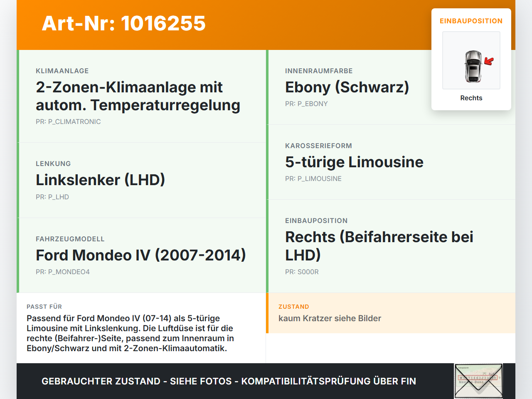Open the crossed-out Fahrzeugschein envelope graphic
The height and width of the screenshot is (399, 532).
coord(478,381)
